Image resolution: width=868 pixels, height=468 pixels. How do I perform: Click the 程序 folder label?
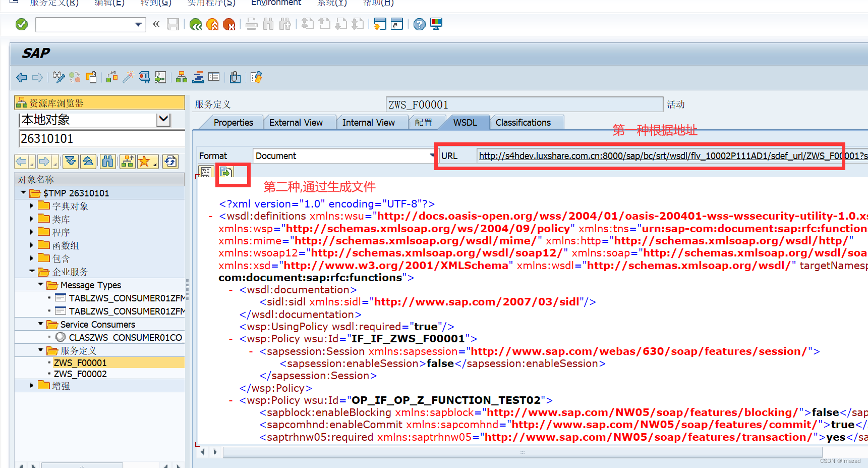pos(61,232)
